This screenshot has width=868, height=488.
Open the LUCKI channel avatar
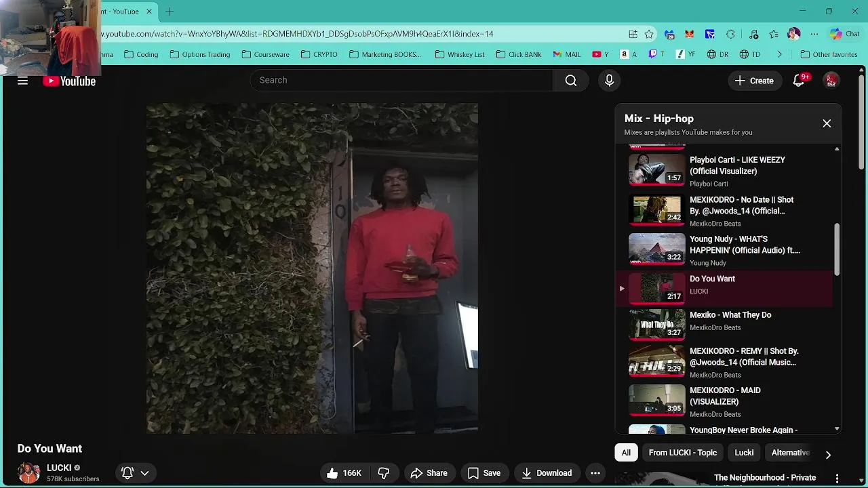[x=28, y=473]
